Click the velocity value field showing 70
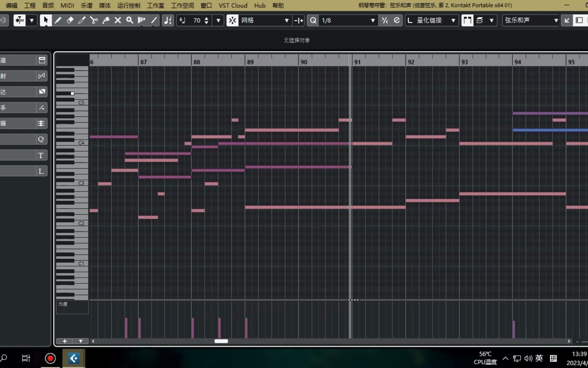 click(x=197, y=20)
